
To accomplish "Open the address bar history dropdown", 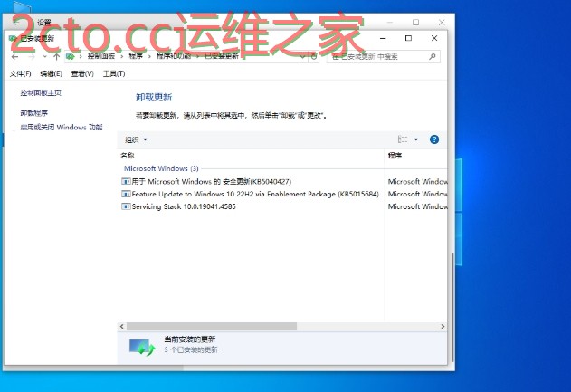I will [302, 57].
